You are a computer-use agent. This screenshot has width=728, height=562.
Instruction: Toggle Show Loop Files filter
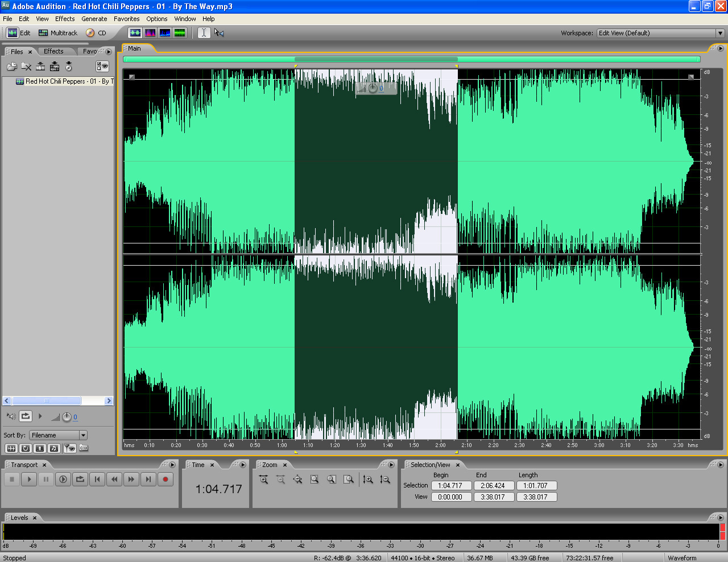pos(26,448)
